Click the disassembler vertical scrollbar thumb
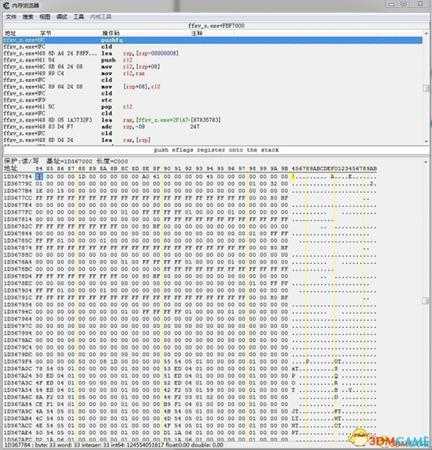The height and width of the screenshot is (450, 432). [x=426, y=88]
